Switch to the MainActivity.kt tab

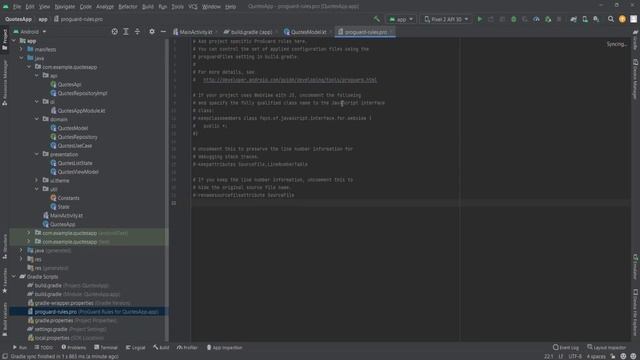(196, 32)
